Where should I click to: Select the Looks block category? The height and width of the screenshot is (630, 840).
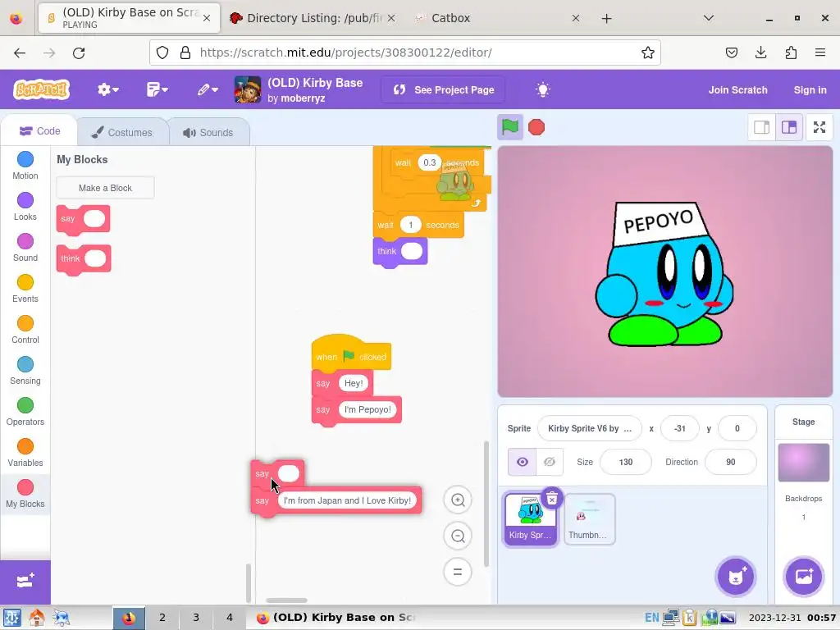point(25,207)
